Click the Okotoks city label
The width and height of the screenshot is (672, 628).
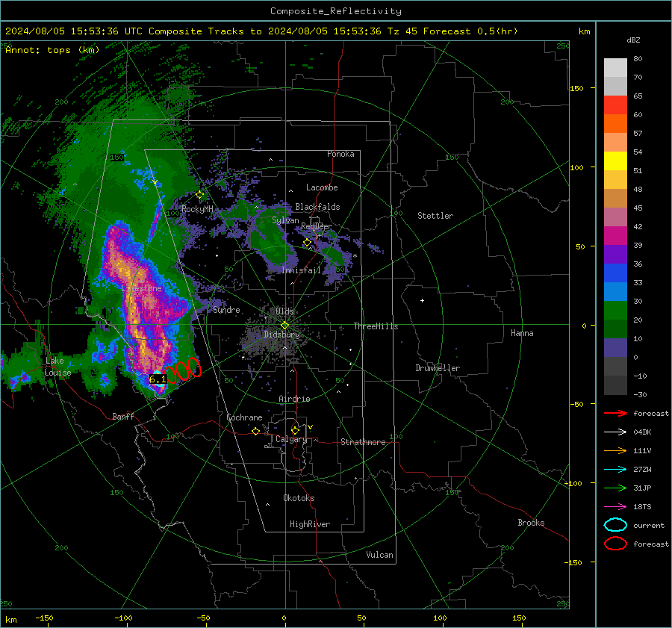[x=299, y=498]
